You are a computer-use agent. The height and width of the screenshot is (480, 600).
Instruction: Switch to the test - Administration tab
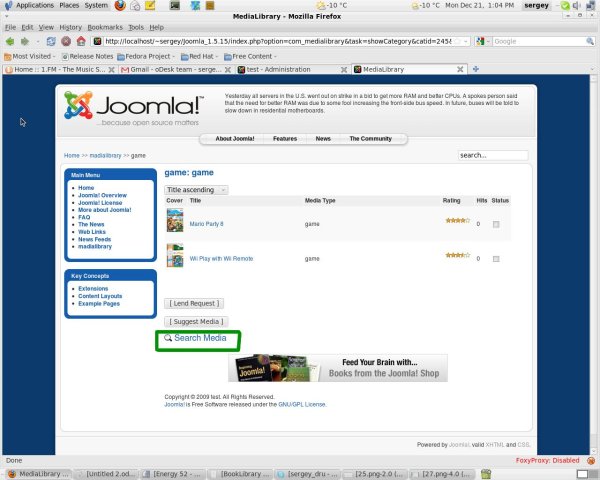[x=293, y=69]
